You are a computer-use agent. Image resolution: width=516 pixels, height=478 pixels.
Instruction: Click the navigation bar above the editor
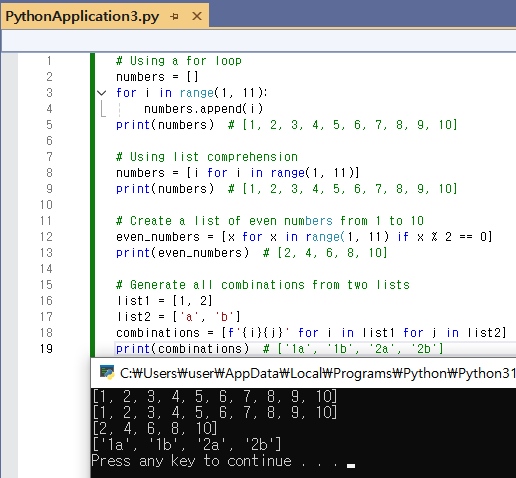click(x=259, y=41)
